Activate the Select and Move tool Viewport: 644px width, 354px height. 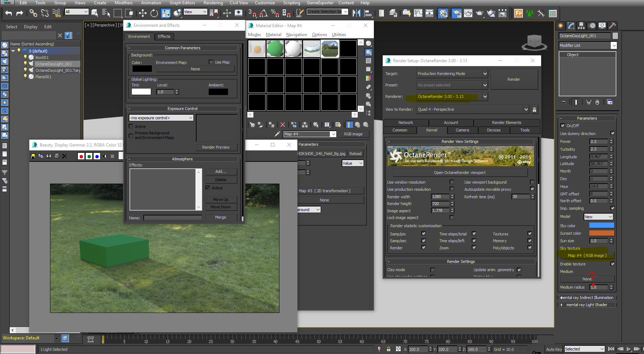pyautogui.click(x=143, y=13)
